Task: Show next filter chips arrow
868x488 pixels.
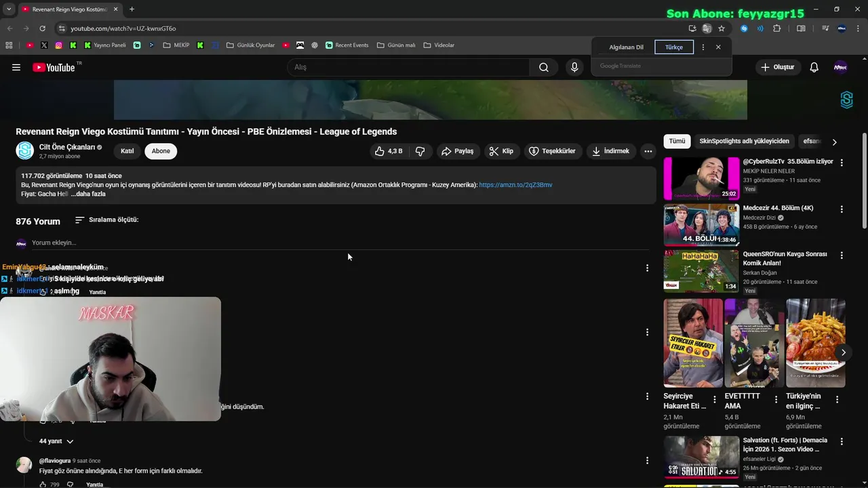Action: pos(834,142)
